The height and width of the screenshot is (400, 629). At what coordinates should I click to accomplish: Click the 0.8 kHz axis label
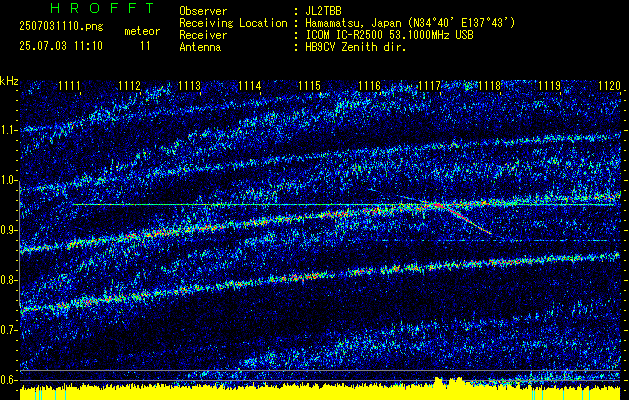[x=8, y=280]
